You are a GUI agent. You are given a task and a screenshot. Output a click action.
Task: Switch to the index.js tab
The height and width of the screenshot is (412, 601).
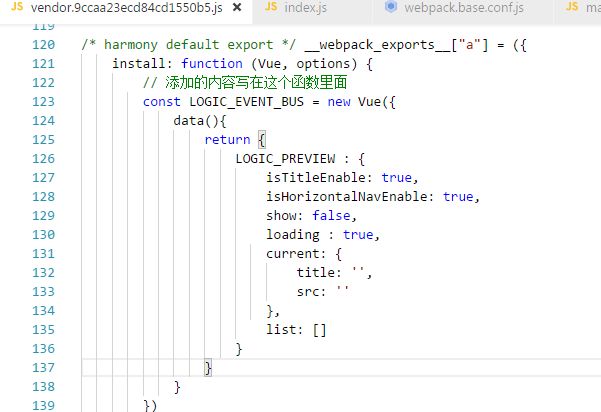pyautogui.click(x=305, y=7)
